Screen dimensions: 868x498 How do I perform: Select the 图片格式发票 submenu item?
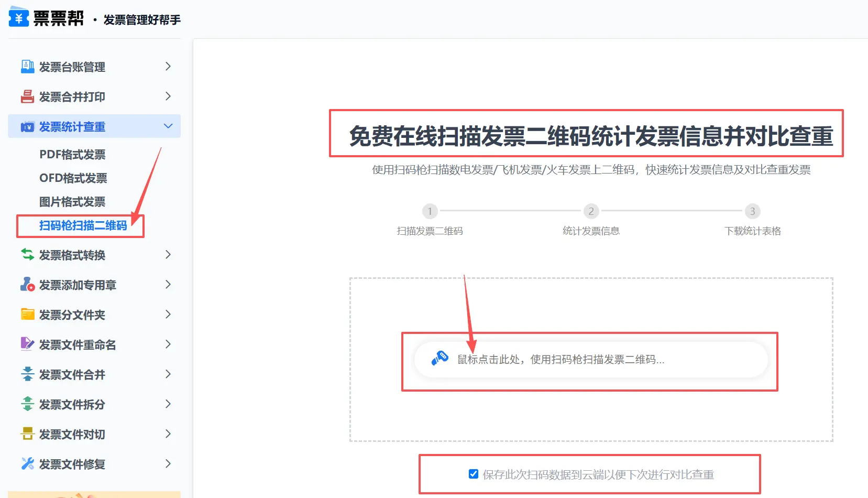pyautogui.click(x=72, y=202)
